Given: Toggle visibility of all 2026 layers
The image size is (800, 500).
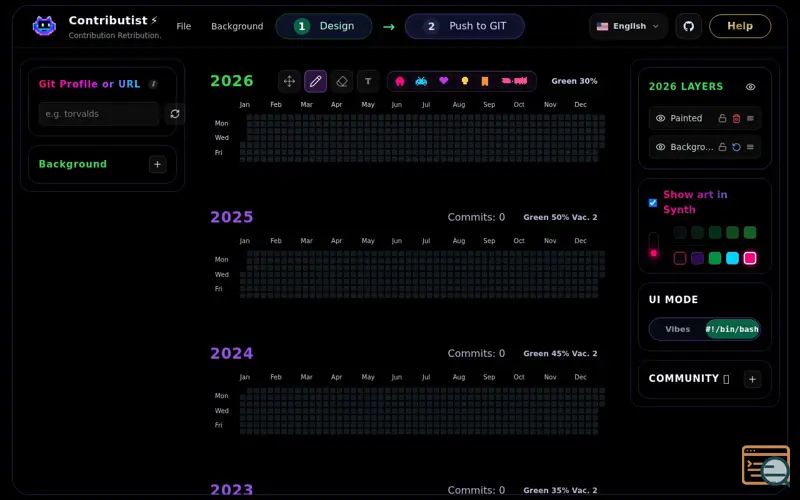Looking at the screenshot, I should (x=751, y=87).
